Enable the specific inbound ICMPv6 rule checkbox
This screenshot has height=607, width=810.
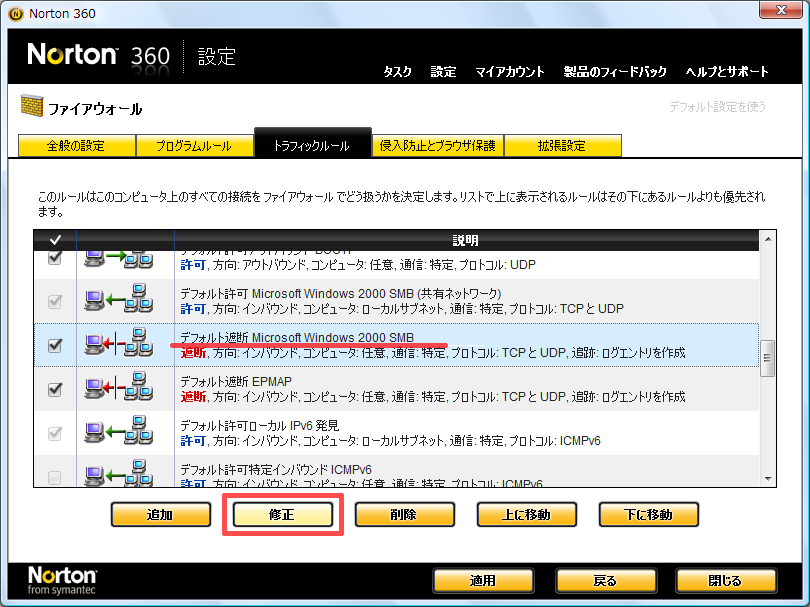pyautogui.click(x=56, y=475)
